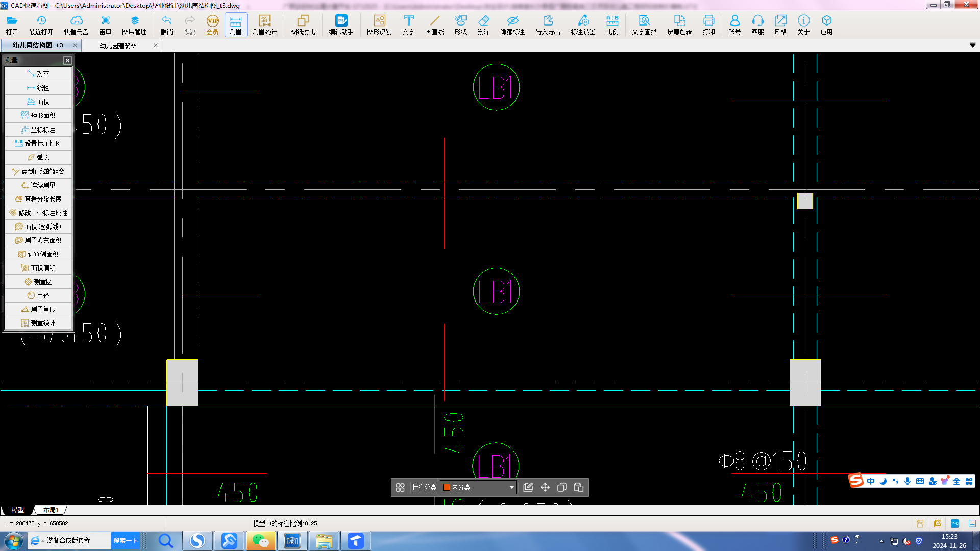Viewport: 980px width, 551px height.
Task: Click 矩形面积 in the measure panel
Action: [38, 115]
